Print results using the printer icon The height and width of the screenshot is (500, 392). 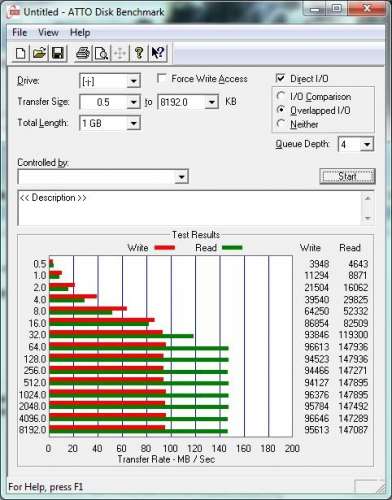(83, 53)
